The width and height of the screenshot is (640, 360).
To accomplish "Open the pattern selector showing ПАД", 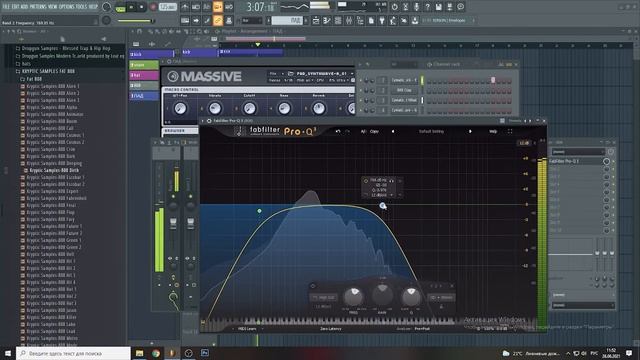I will click(x=287, y=20).
